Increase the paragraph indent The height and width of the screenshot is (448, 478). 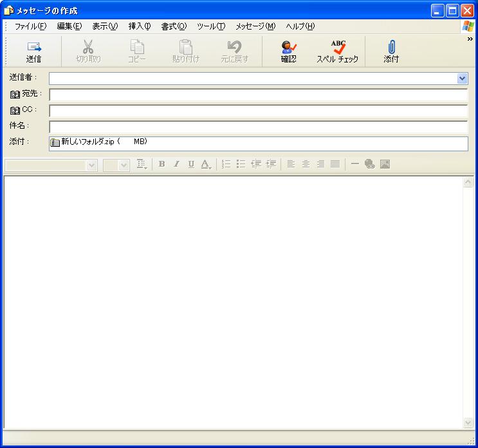tap(271, 164)
